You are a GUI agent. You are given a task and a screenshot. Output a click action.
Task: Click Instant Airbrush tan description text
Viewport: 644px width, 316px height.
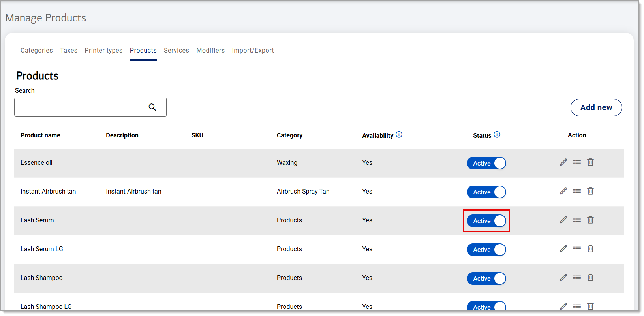click(133, 191)
